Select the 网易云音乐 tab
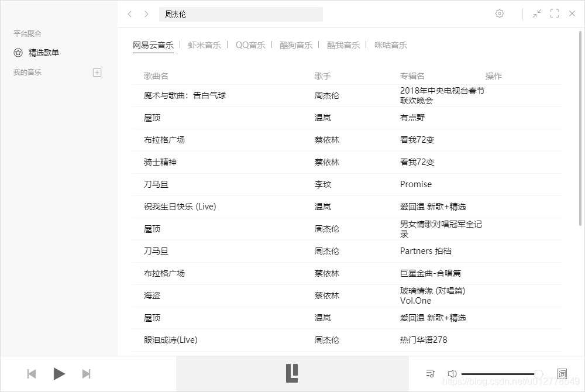 (x=153, y=46)
